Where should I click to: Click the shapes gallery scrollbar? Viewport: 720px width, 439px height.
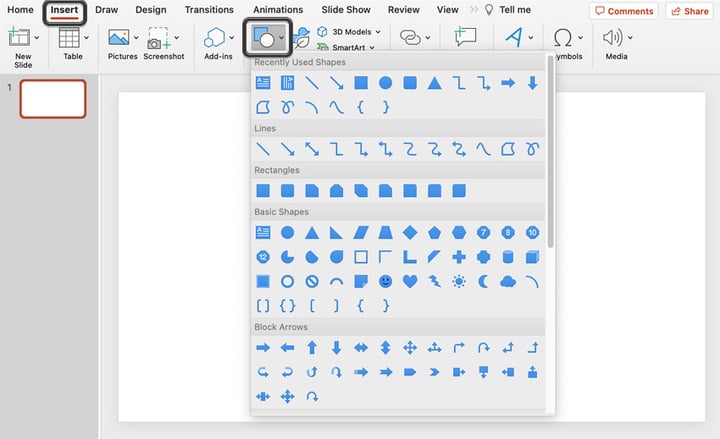tap(550, 152)
